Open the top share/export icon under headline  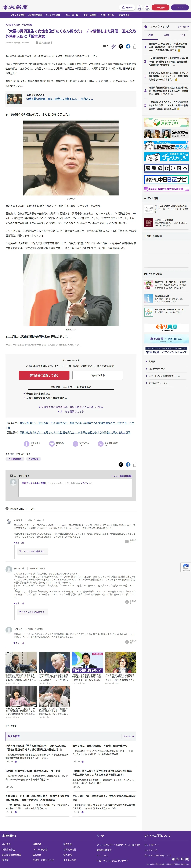(x=135, y=46)
